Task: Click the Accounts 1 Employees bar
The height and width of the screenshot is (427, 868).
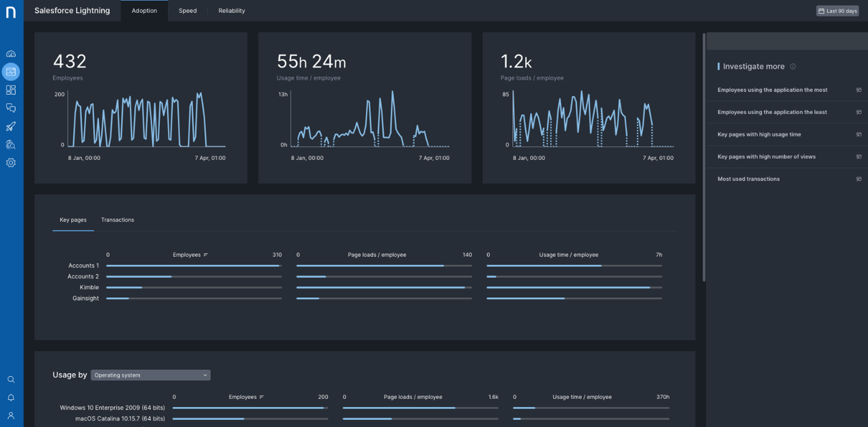Action: tap(193, 266)
